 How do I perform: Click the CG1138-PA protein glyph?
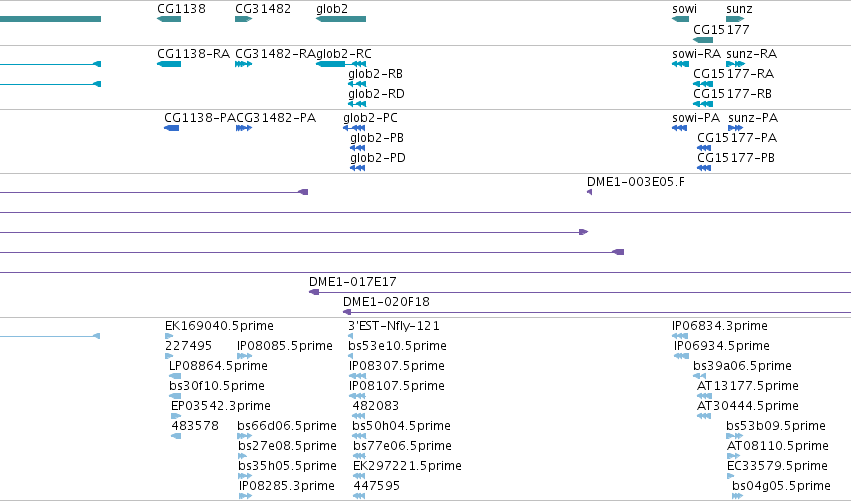pyautogui.click(x=172, y=128)
